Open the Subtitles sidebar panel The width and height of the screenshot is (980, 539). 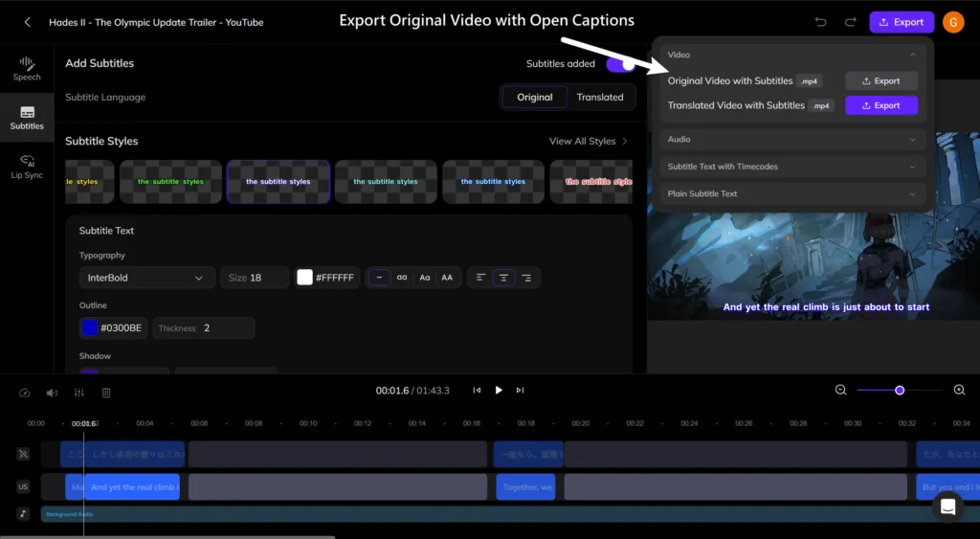coord(27,118)
